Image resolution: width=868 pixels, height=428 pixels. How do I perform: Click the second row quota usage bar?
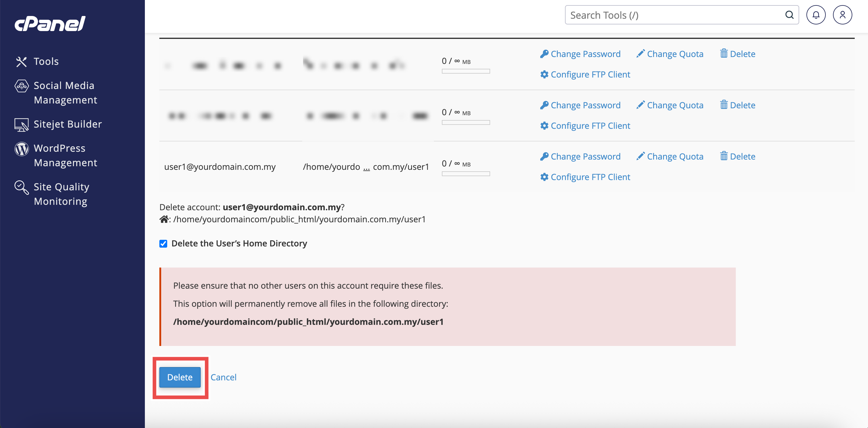point(466,122)
